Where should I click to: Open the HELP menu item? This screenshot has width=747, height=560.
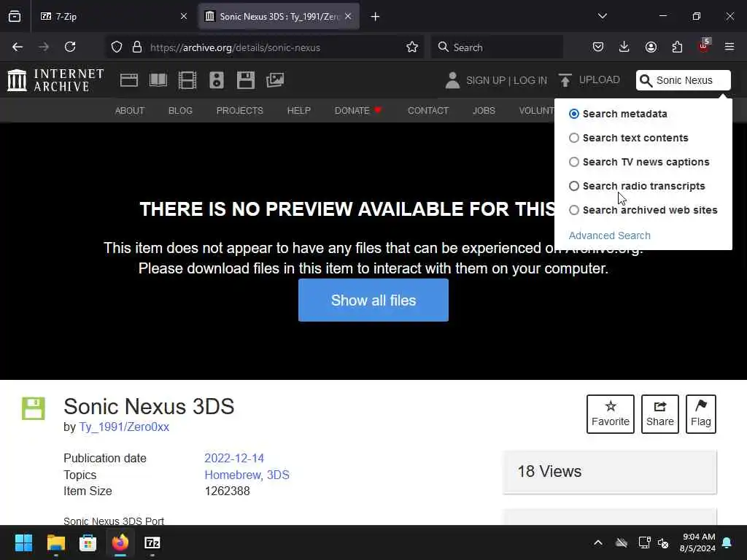tap(298, 111)
